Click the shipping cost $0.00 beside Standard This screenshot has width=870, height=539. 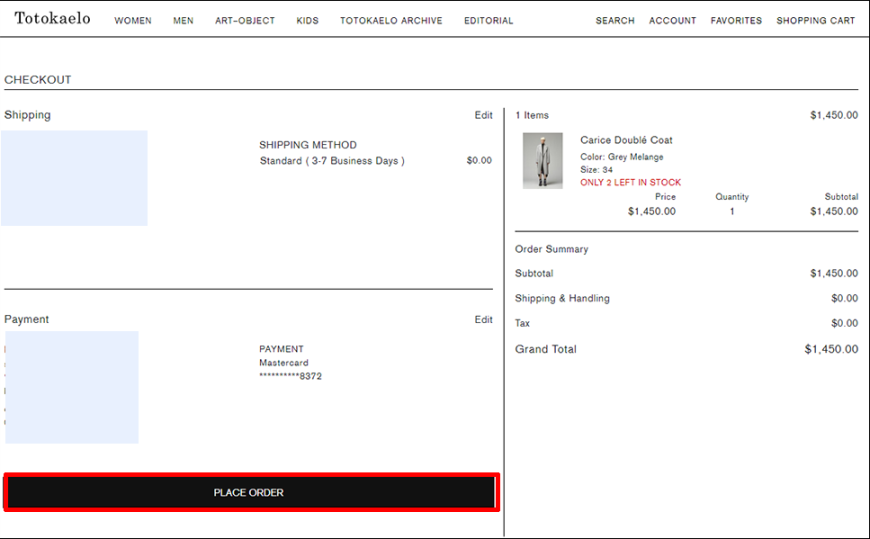point(479,160)
